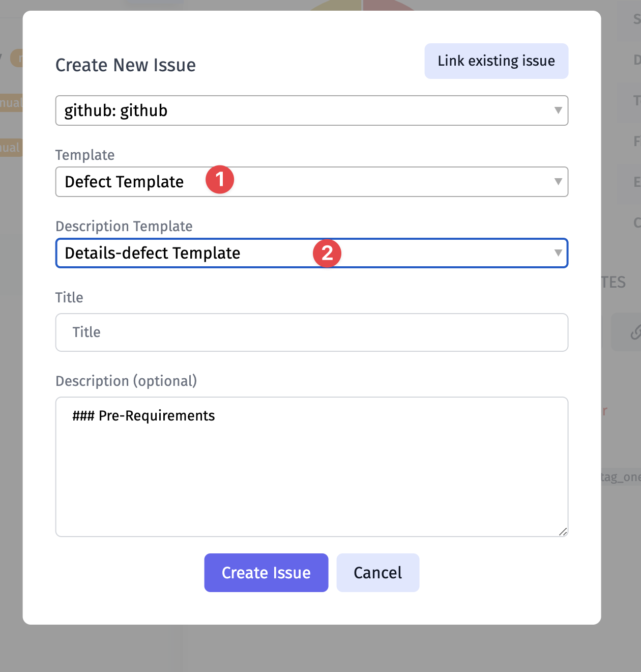
Task: Click the resize handle of the Description box
Action: click(x=563, y=531)
